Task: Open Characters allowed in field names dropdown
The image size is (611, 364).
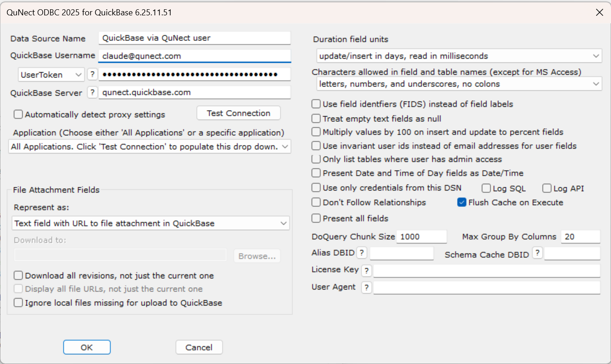Action: point(459,84)
